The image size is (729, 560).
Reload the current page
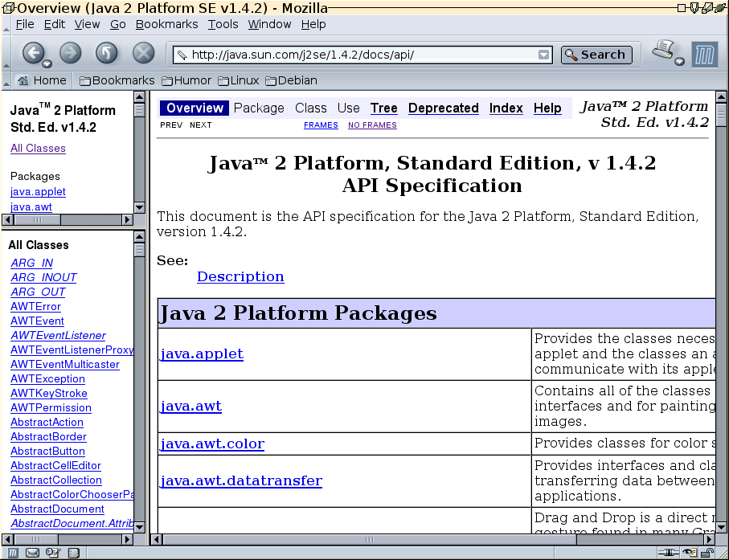[107, 52]
